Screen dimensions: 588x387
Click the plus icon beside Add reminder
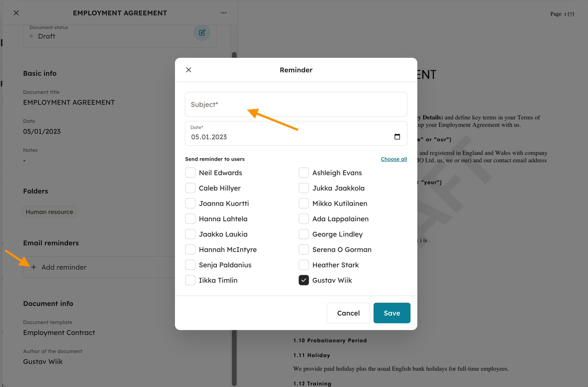click(x=33, y=267)
